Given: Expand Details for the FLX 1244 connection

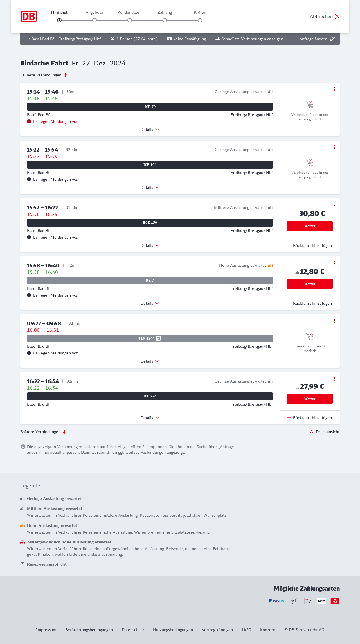Looking at the screenshot, I should (x=150, y=361).
